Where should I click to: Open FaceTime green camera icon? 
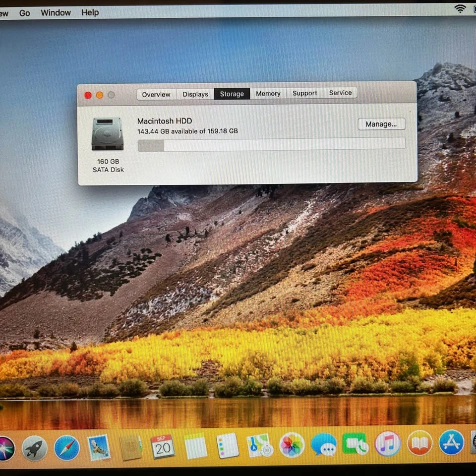pos(356,444)
